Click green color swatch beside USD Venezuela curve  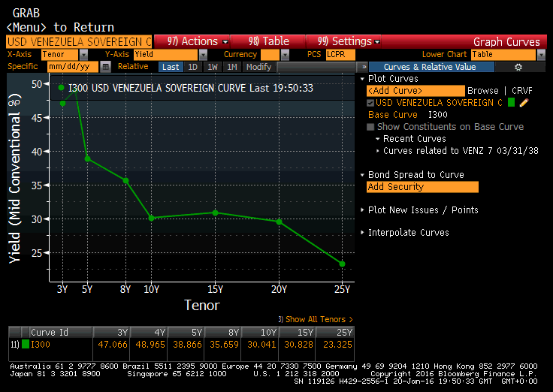coord(511,102)
